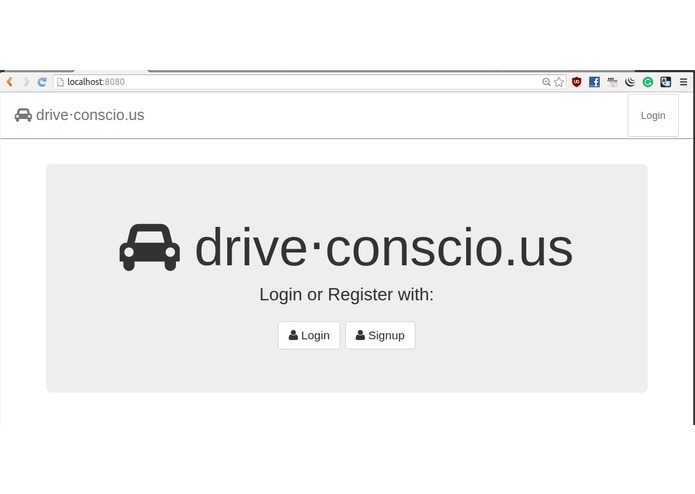Open the green Grammarly extension icon

coord(648,82)
